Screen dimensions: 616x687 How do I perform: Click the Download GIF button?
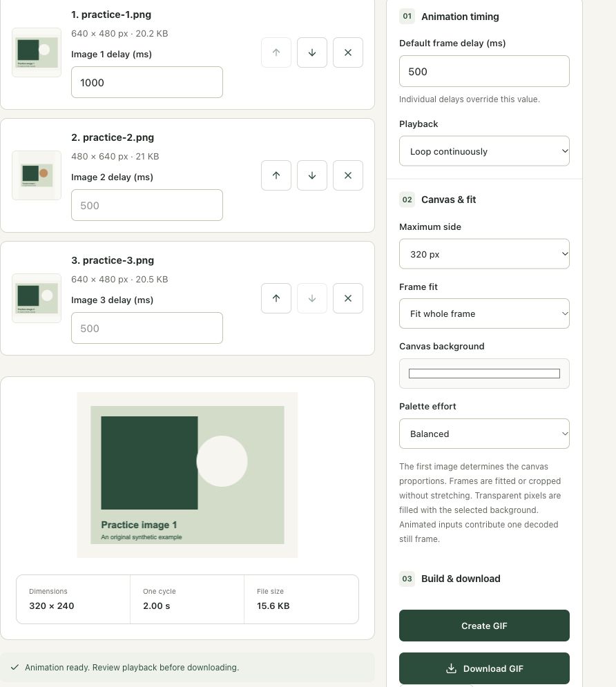coord(484,668)
